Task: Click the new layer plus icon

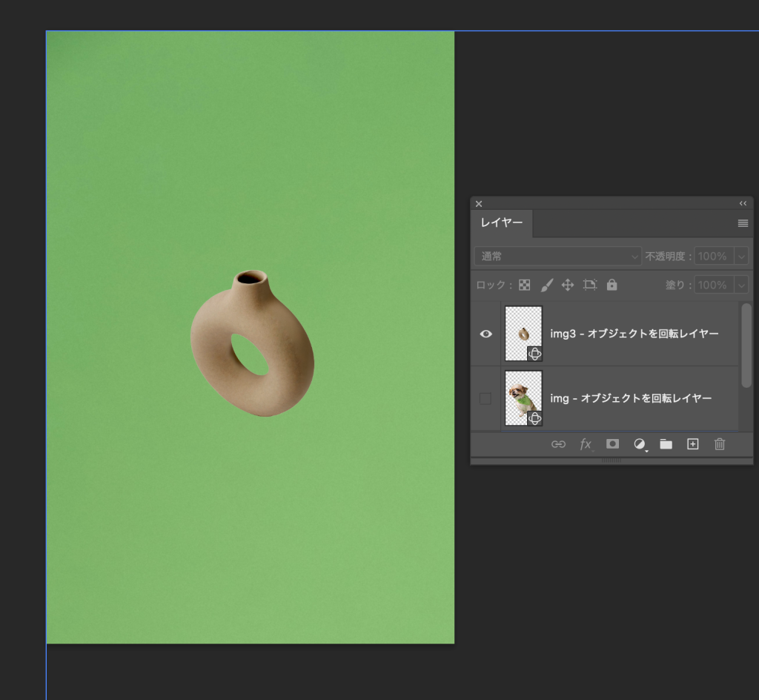Action: pyautogui.click(x=692, y=444)
